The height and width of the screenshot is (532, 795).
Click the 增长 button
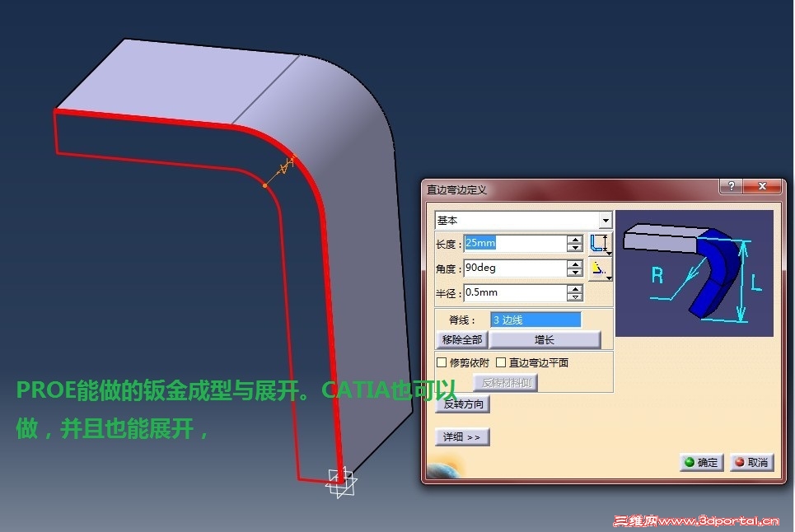click(x=545, y=339)
